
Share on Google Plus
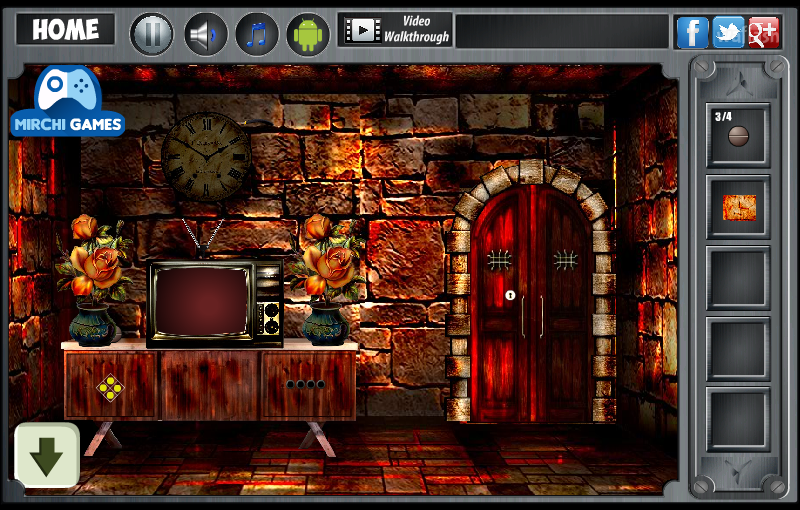764,32
